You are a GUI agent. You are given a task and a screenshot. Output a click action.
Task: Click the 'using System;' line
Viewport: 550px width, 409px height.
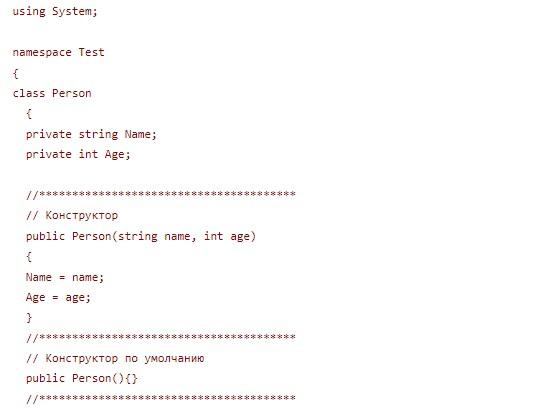pyautogui.click(x=55, y=11)
